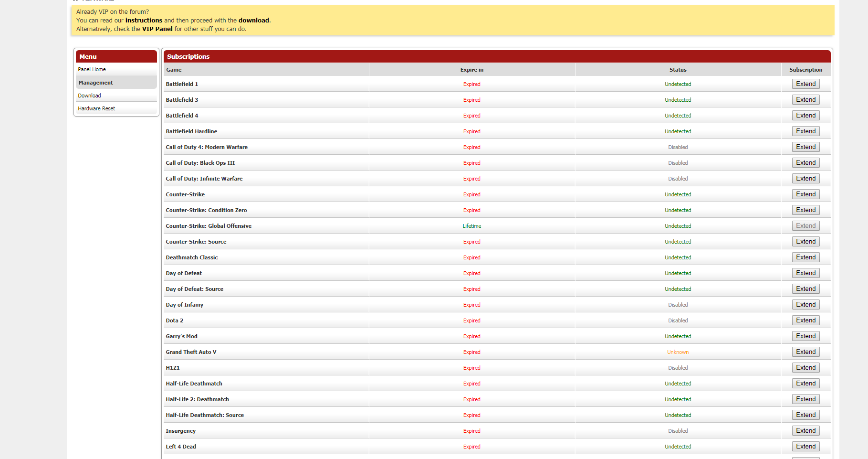The image size is (868, 459).
Task: Click the Undetected status for Battlefield 4
Action: [x=678, y=116]
